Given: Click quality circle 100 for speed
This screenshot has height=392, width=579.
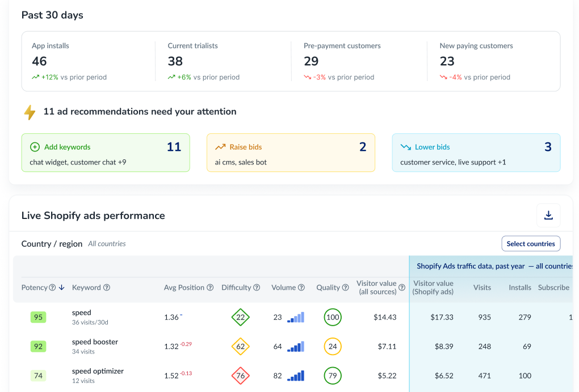Looking at the screenshot, I should click(333, 317).
